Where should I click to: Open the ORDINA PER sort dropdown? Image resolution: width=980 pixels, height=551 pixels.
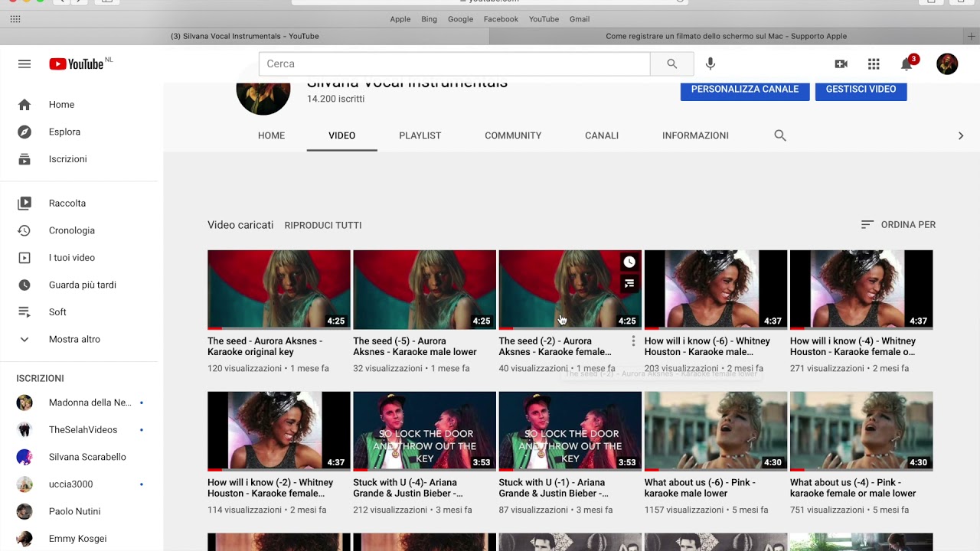click(x=898, y=225)
